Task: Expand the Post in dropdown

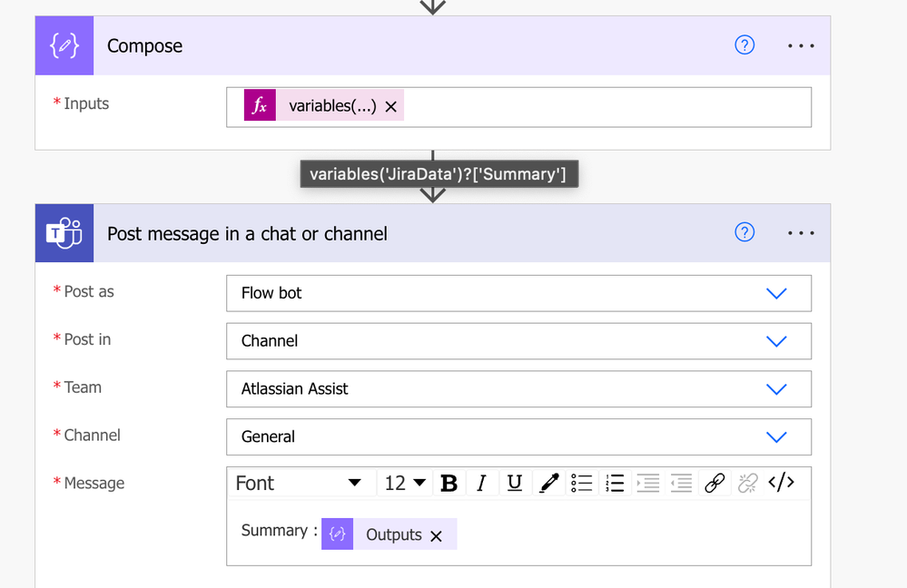Action: (x=776, y=341)
